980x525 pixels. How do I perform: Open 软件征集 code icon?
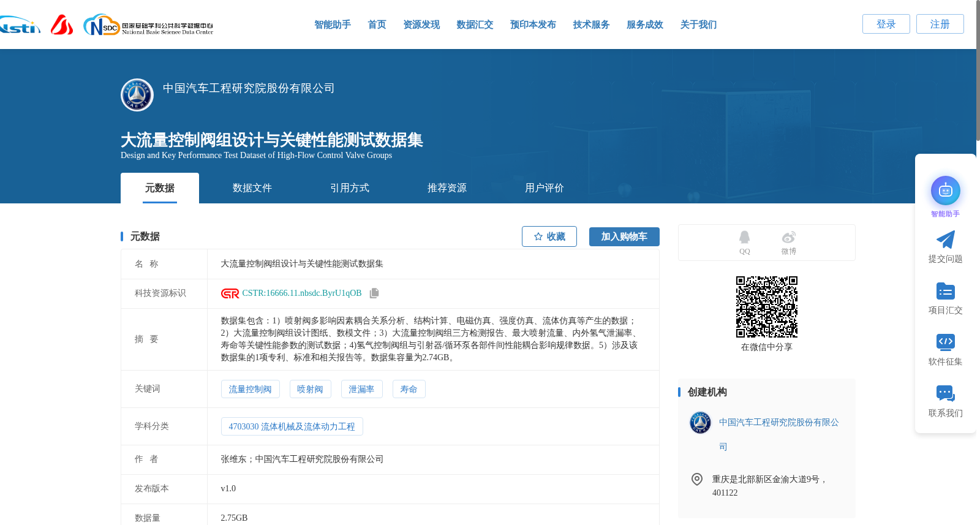(946, 342)
